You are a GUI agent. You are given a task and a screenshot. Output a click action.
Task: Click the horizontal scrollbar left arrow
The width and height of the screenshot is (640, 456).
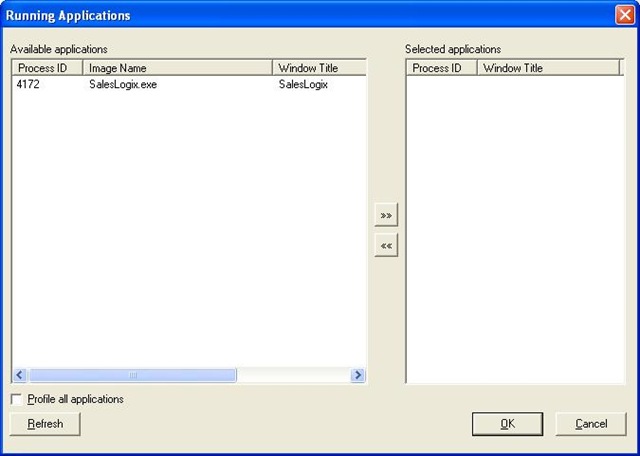pyautogui.click(x=19, y=376)
